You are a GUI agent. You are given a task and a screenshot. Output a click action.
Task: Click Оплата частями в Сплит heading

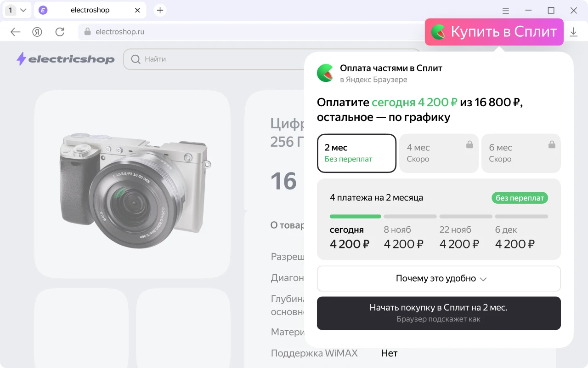point(391,68)
